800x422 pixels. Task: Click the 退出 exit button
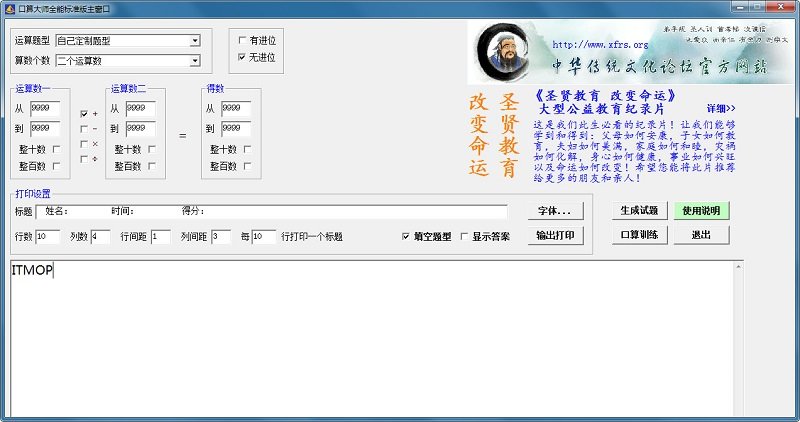click(701, 235)
